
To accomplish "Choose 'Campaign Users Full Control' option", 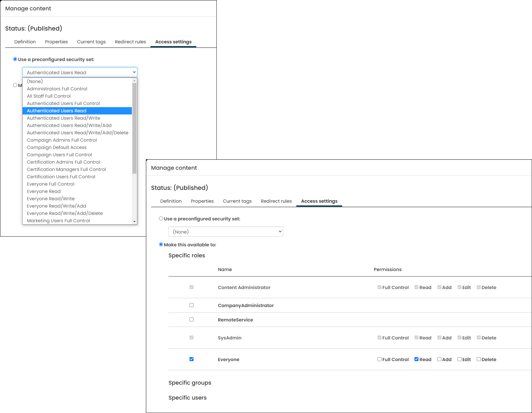I will [77, 155].
